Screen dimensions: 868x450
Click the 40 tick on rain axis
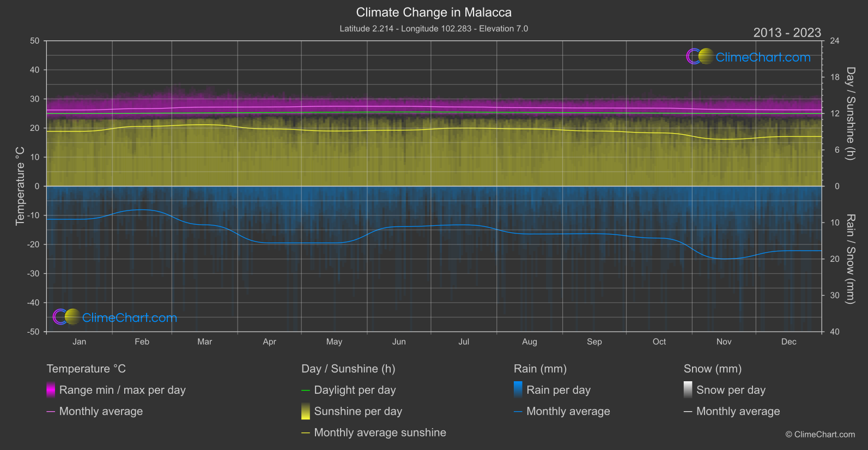pos(835,332)
